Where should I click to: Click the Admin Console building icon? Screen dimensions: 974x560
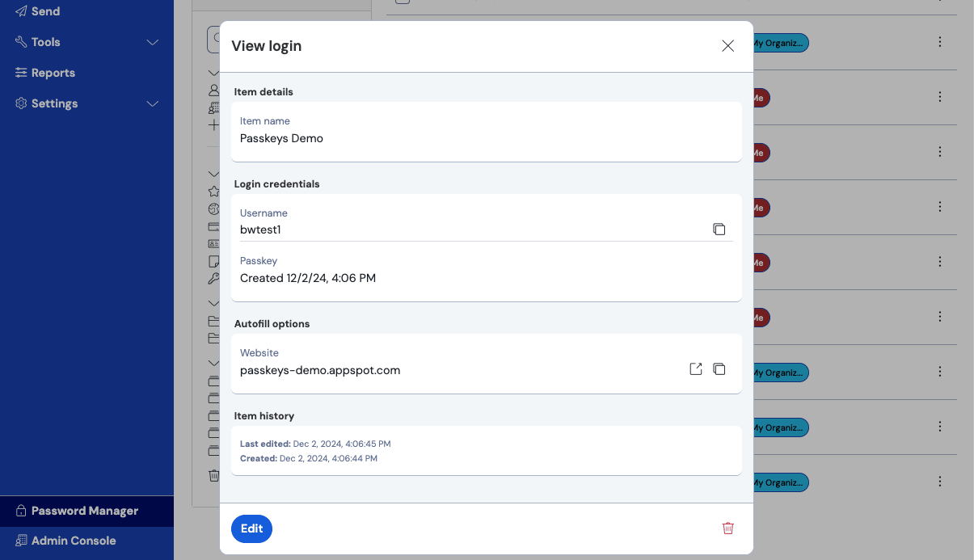coord(21,541)
